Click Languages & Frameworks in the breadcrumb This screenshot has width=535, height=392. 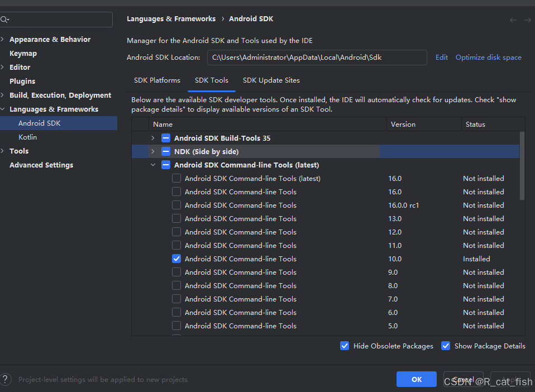(x=171, y=19)
